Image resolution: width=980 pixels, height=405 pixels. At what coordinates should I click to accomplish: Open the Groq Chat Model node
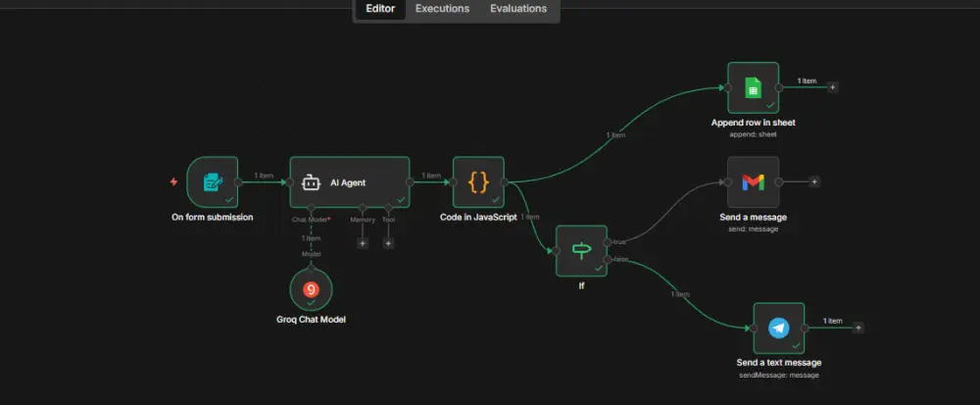tap(312, 289)
